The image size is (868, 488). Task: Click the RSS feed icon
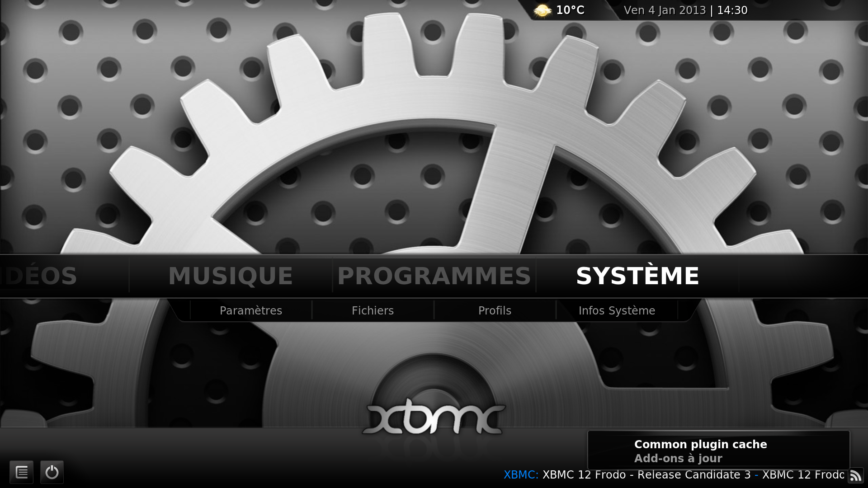855,475
